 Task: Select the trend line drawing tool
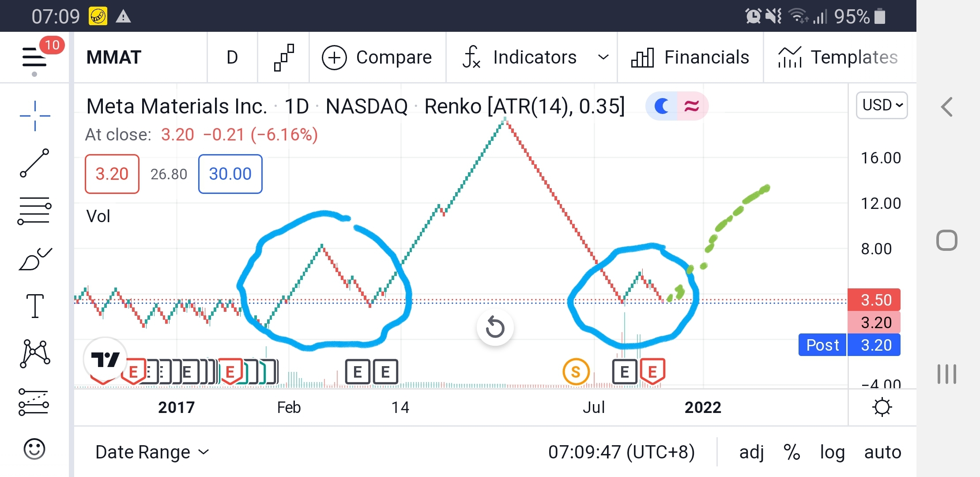(34, 163)
